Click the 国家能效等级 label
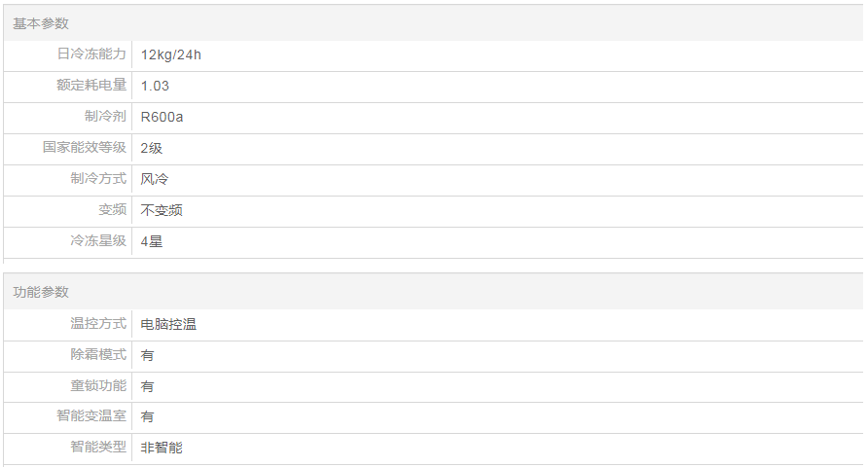Viewport: 868px width, 467px height. [x=85, y=148]
